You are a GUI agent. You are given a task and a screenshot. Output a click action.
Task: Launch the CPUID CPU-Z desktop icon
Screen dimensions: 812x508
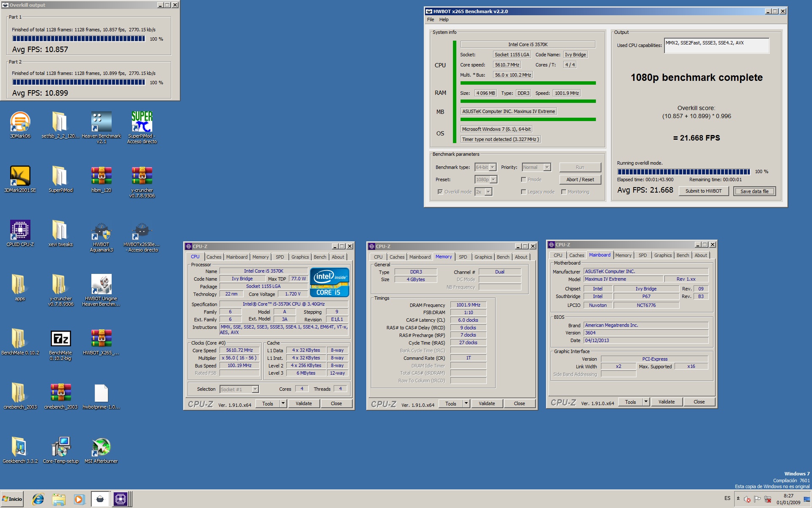pos(20,230)
